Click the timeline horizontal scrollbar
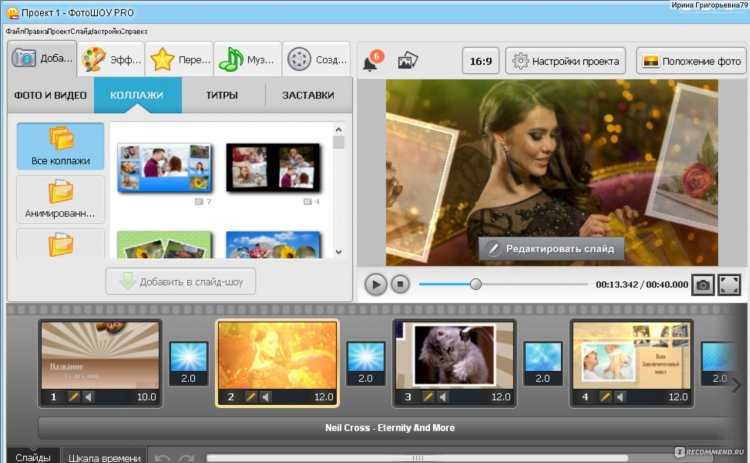The height and width of the screenshot is (463, 750). [417, 458]
